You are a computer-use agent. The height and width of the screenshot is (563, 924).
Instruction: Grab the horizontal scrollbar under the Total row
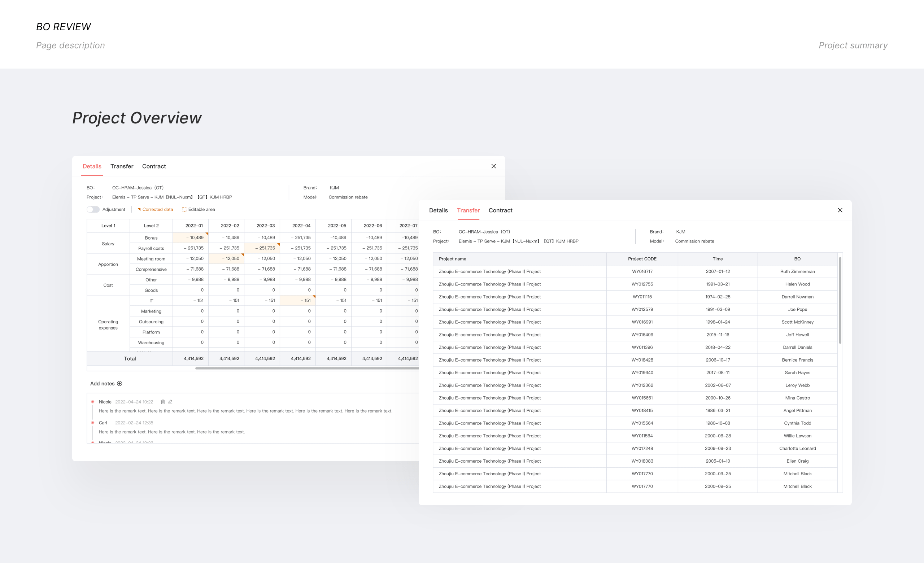(307, 368)
